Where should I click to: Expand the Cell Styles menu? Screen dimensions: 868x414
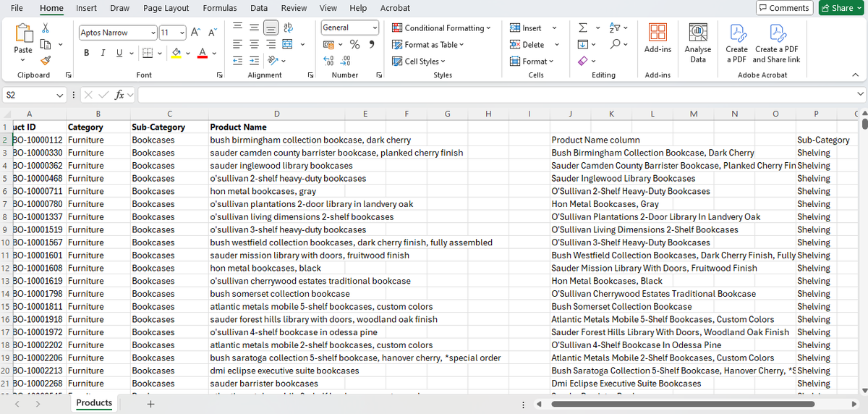[x=419, y=62]
